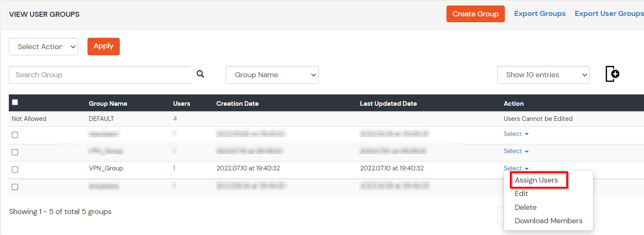Click the Group Name column header
644x235 pixels.
pos(108,103)
